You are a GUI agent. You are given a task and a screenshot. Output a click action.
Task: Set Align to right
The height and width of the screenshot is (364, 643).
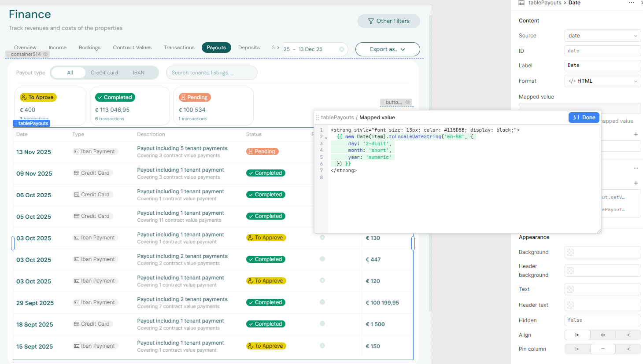pyautogui.click(x=628, y=335)
